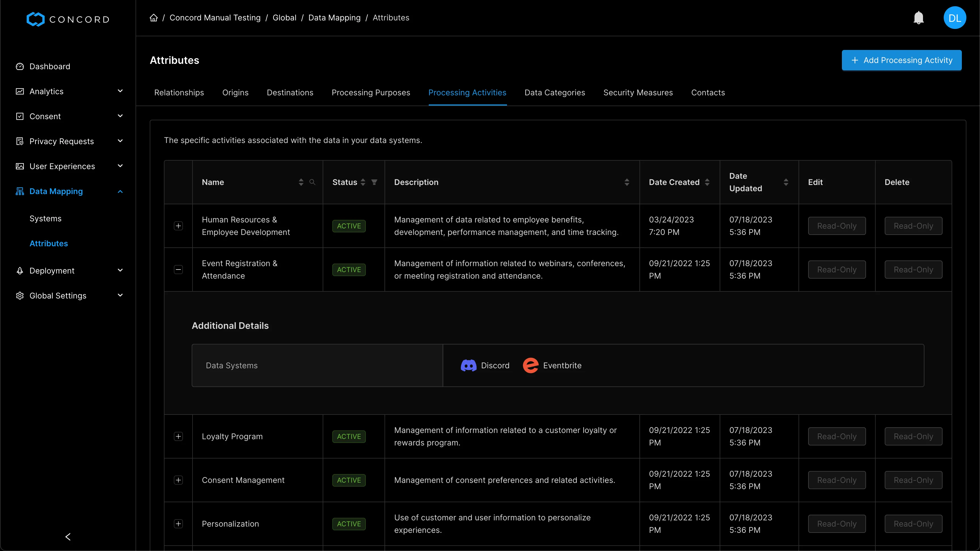The height and width of the screenshot is (551, 980).
Task: Toggle sorting on the Description column
Action: (x=627, y=182)
